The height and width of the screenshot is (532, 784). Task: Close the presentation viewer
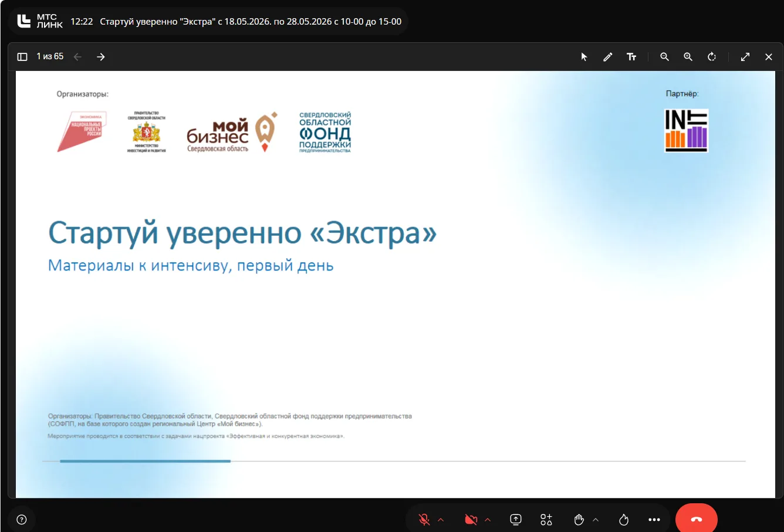[x=769, y=57]
